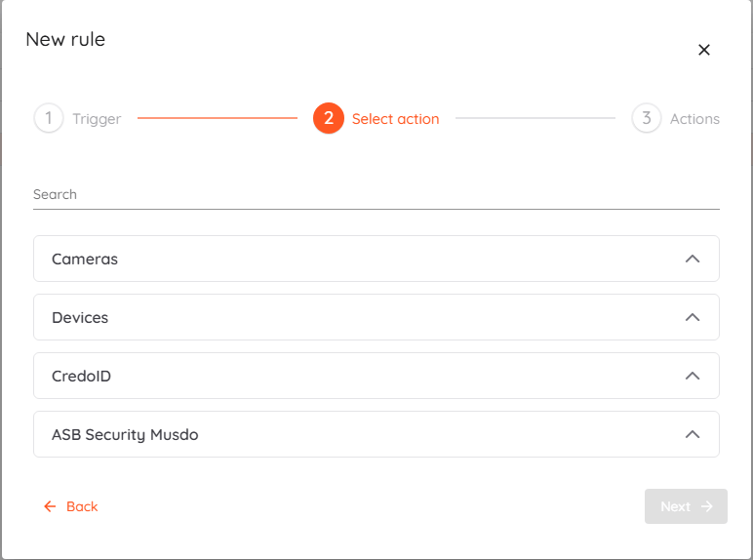
Task: Select the Devices category label
Action: coord(80,317)
